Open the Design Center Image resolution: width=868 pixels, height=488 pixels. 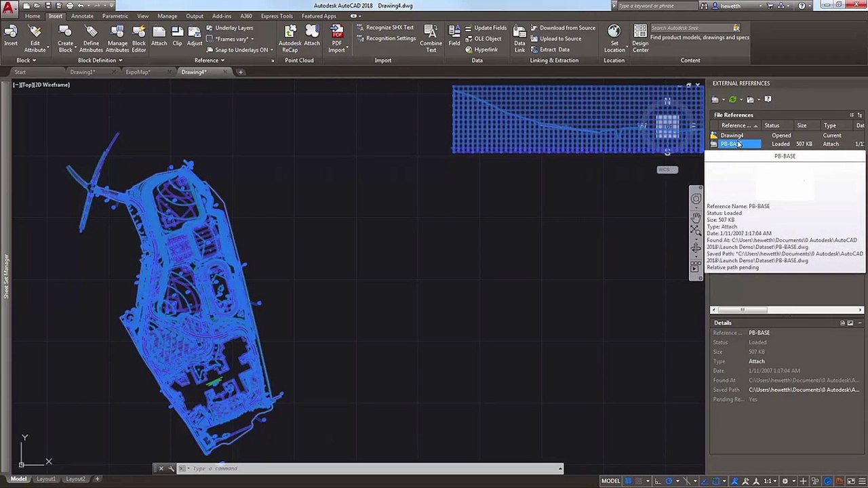tap(640, 38)
